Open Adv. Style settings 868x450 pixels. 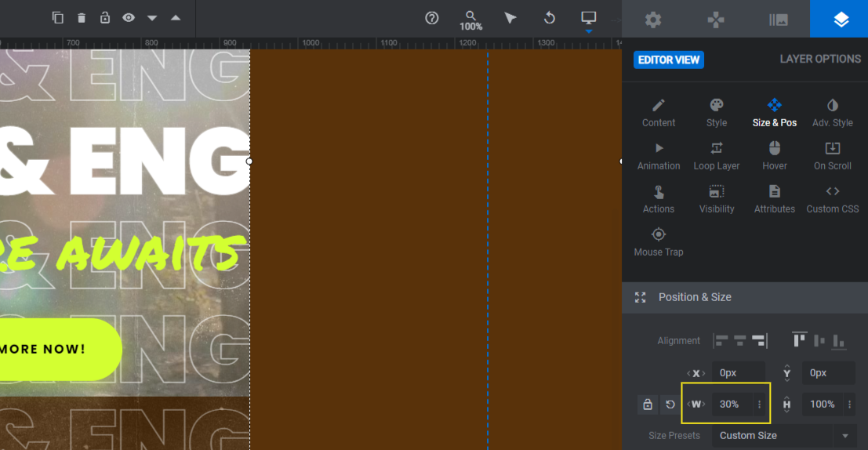(833, 112)
